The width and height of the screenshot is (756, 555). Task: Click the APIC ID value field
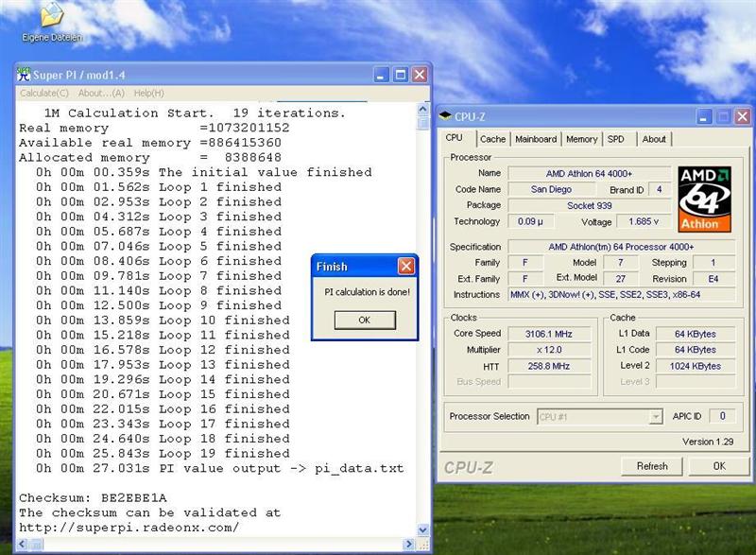pyautogui.click(x=722, y=416)
